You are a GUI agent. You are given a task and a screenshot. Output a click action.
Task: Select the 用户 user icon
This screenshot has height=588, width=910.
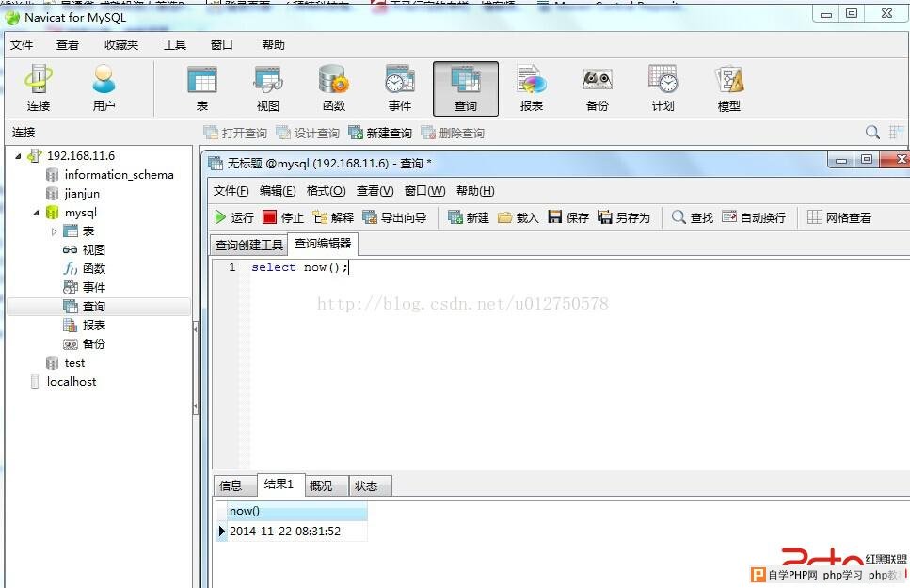click(104, 88)
